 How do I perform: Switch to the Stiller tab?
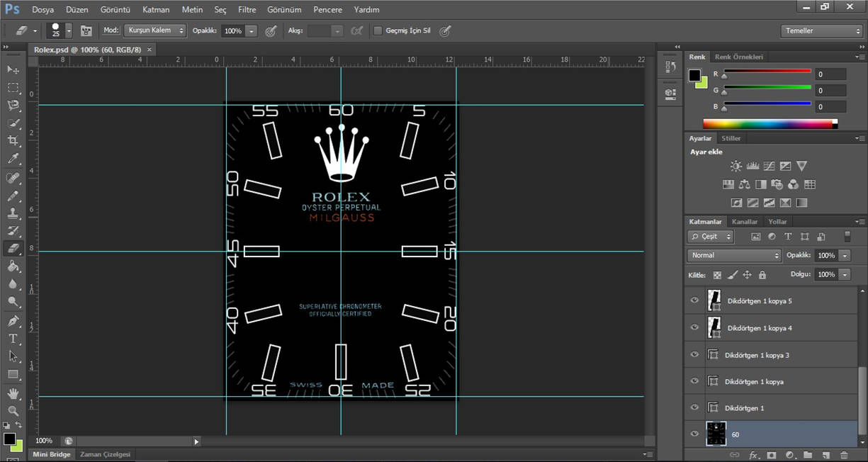(x=731, y=137)
